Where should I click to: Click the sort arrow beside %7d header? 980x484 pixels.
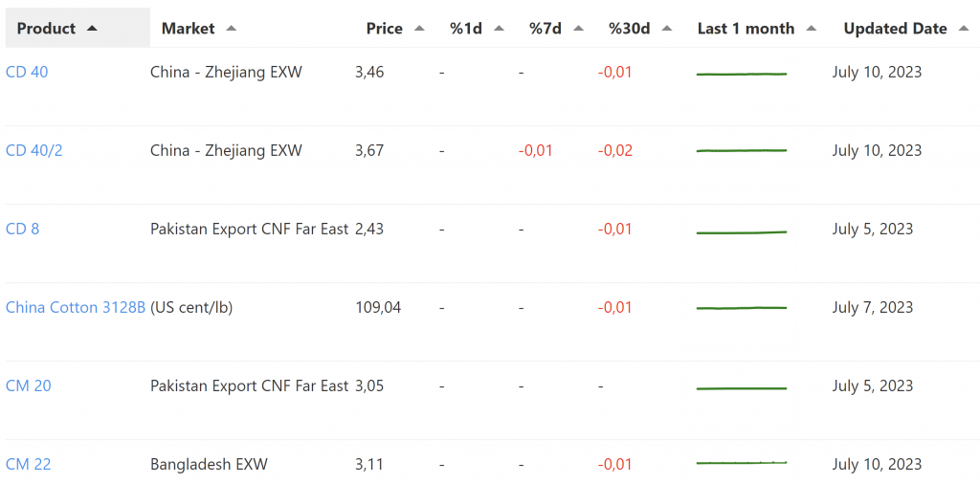pyautogui.click(x=578, y=29)
